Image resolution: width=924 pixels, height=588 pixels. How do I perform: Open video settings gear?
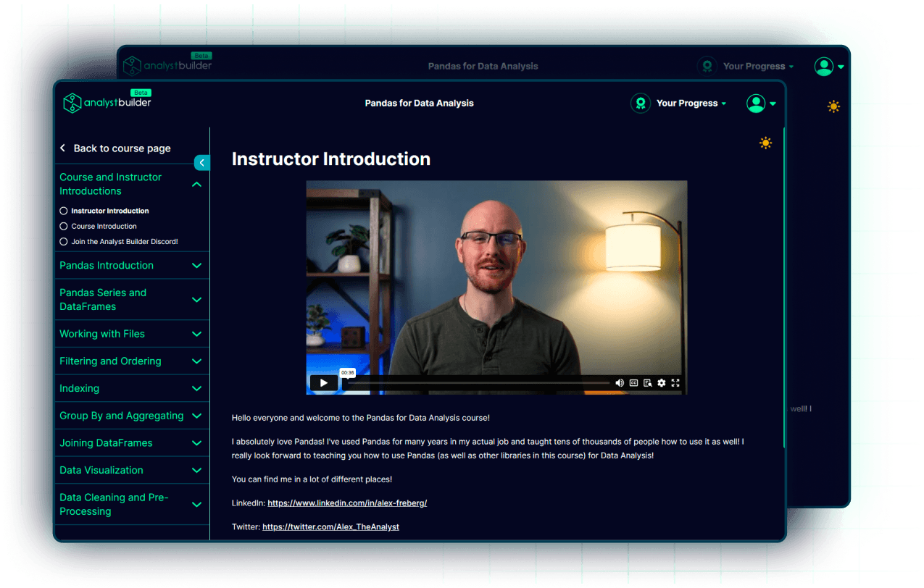tap(662, 383)
